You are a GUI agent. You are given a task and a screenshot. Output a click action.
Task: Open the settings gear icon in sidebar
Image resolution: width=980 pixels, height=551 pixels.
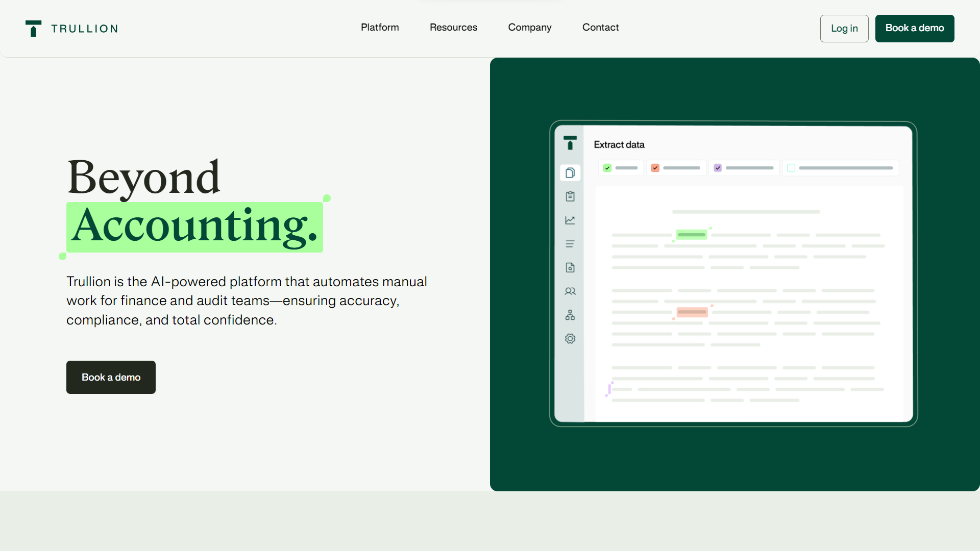coord(570,339)
